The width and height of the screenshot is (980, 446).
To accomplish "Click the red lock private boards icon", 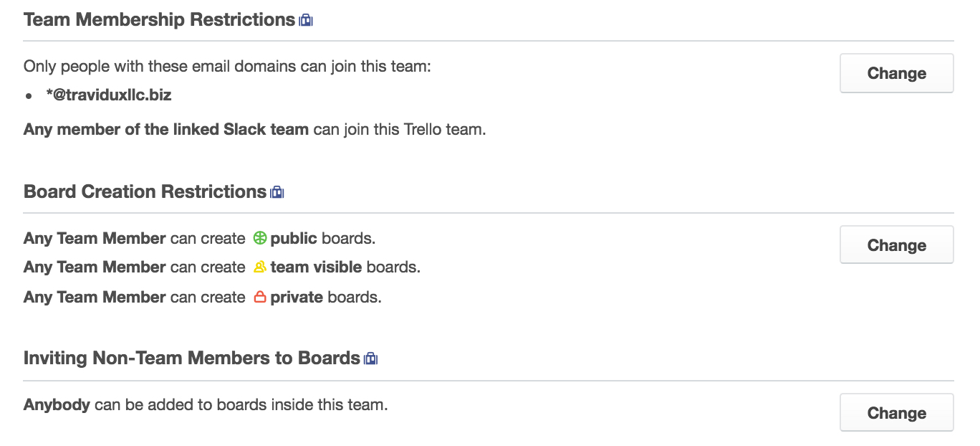I will [x=260, y=297].
